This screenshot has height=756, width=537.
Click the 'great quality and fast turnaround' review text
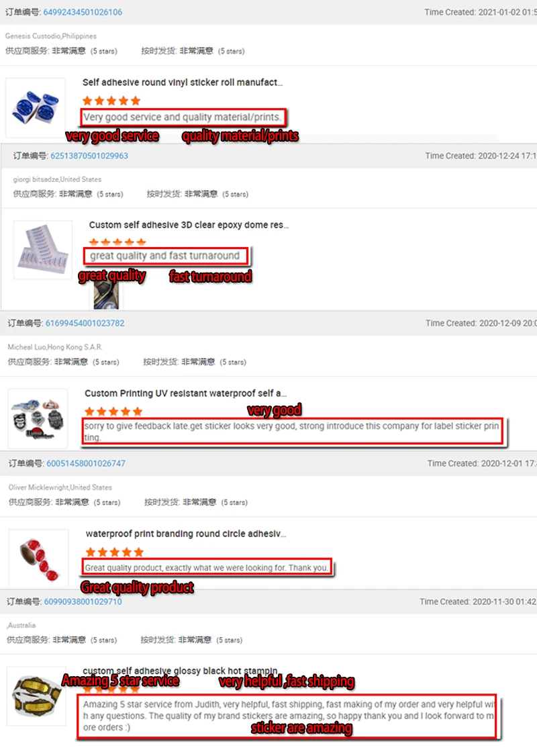click(x=165, y=256)
